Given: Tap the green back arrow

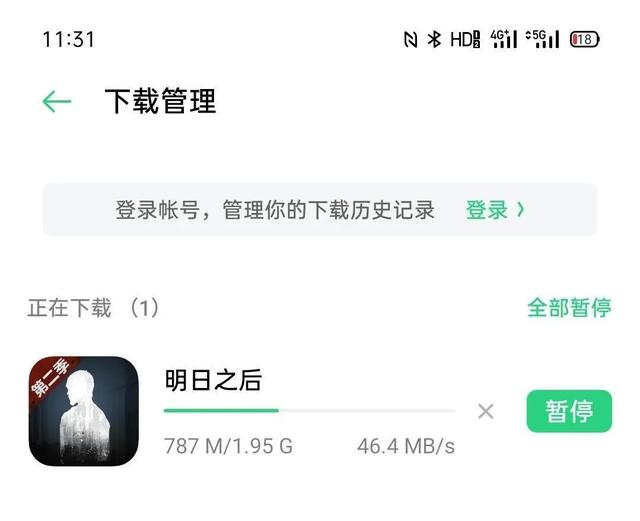Looking at the screenshot, I should click(x=57, y=102).
